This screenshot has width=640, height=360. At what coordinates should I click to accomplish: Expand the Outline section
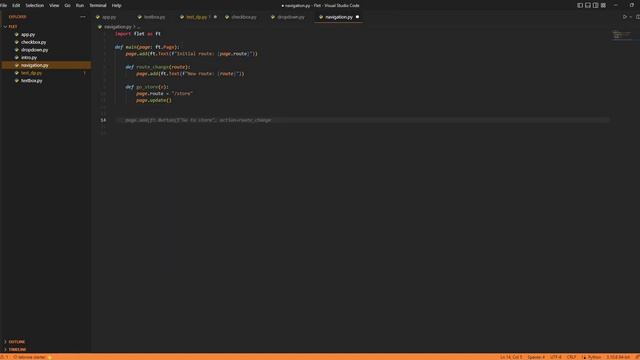click(16, 342)
